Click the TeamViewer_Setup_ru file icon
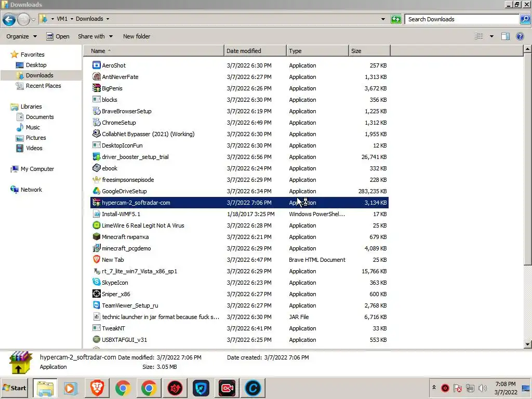532x399 pixels. click(96, 305)
